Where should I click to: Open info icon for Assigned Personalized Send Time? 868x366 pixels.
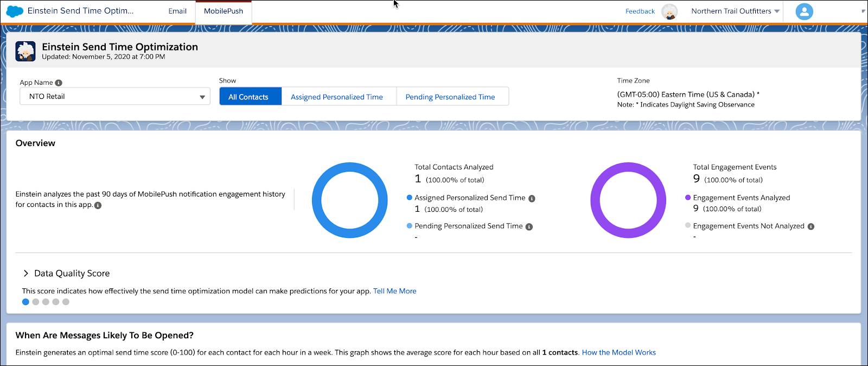[x=532, y=199]
